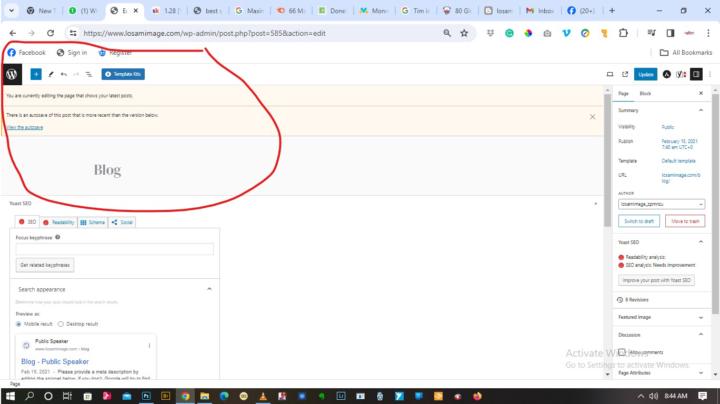Open the Yoast Readability tab
Screen dimensions: 720x404
tap(58, 222)
